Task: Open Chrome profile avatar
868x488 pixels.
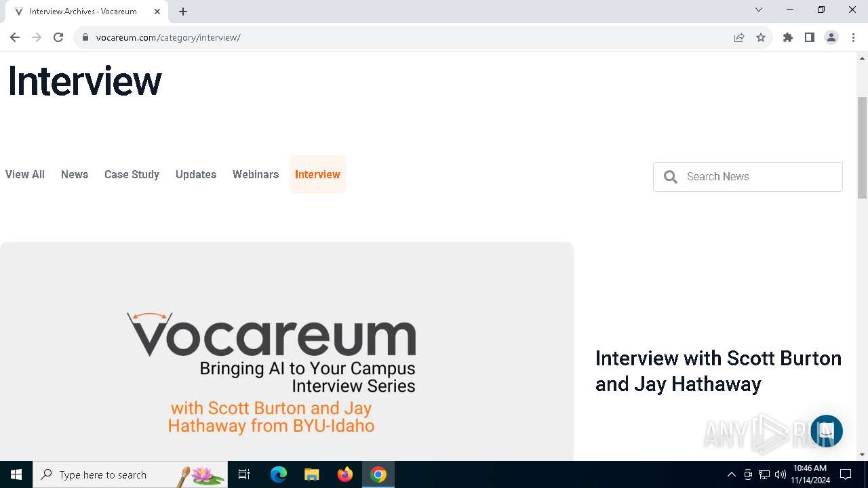Action: [831, 37]
